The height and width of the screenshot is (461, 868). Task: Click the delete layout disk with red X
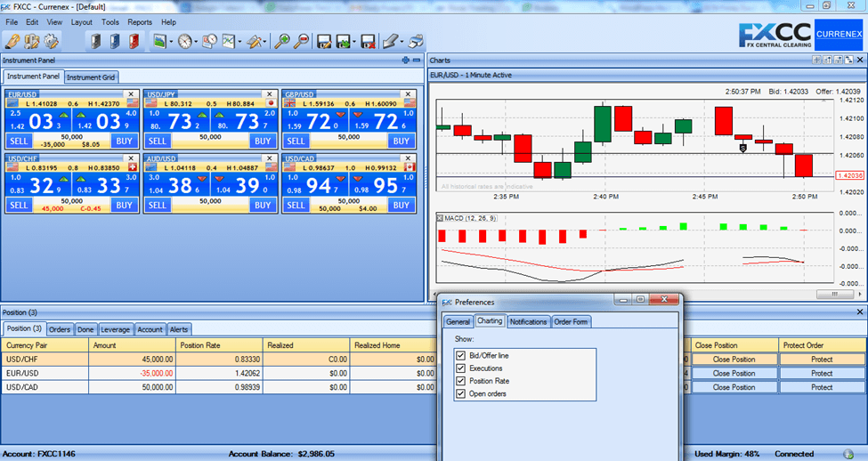[x=368, y=41]
